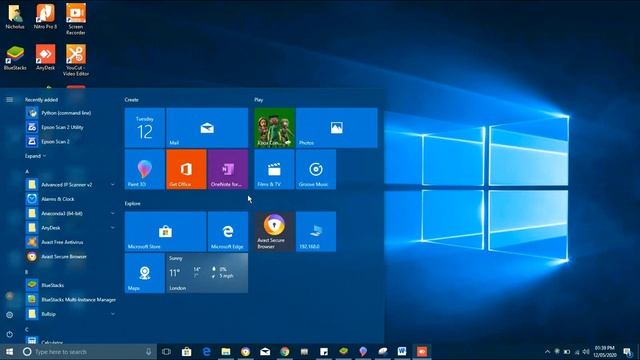
Task: Open the volume icon in system tray
Action: pyautogui.click(x=587, y=351)
